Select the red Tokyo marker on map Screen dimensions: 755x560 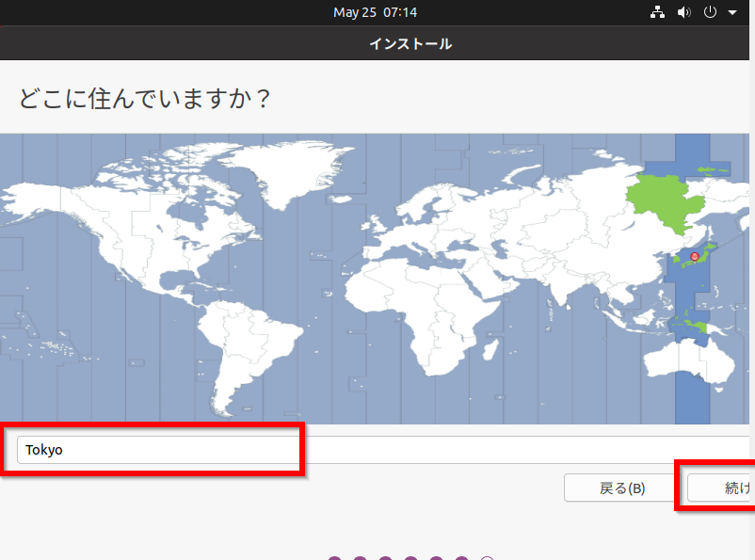(695, 256)
